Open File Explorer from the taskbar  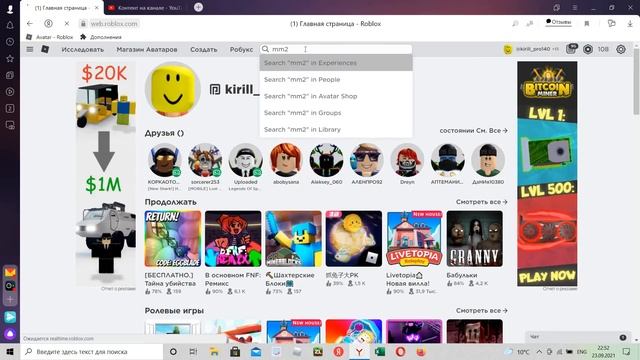tap(214, 351)
